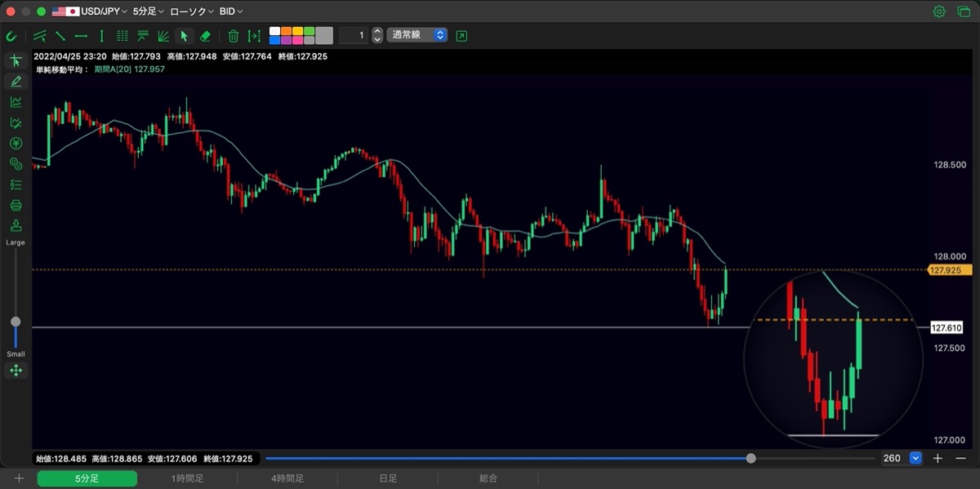Pick the bright green color swatch
980x489 pixels.
pyautogui.click(x=309, y=31)
